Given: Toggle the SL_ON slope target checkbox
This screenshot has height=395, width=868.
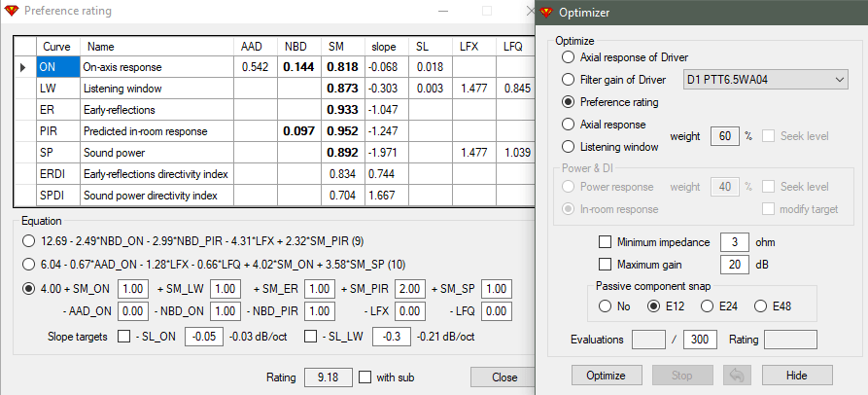Looking at the screenshot, I should tap(124, 337).
